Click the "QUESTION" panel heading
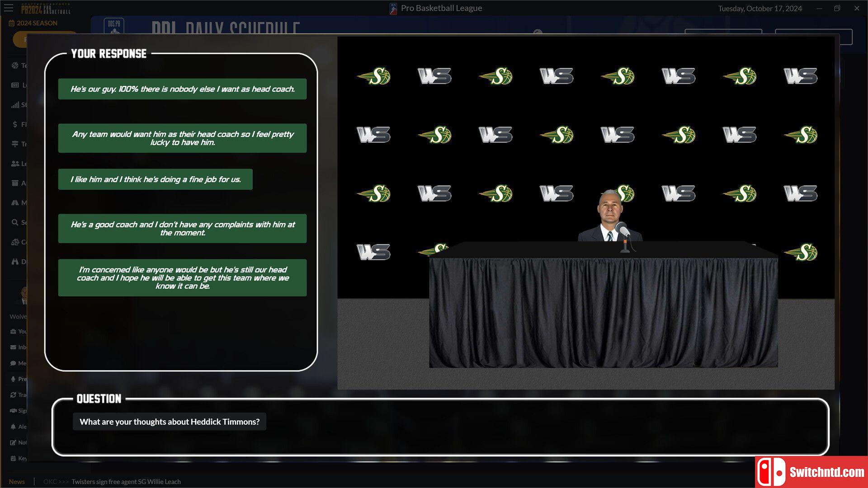 [99, 399]
